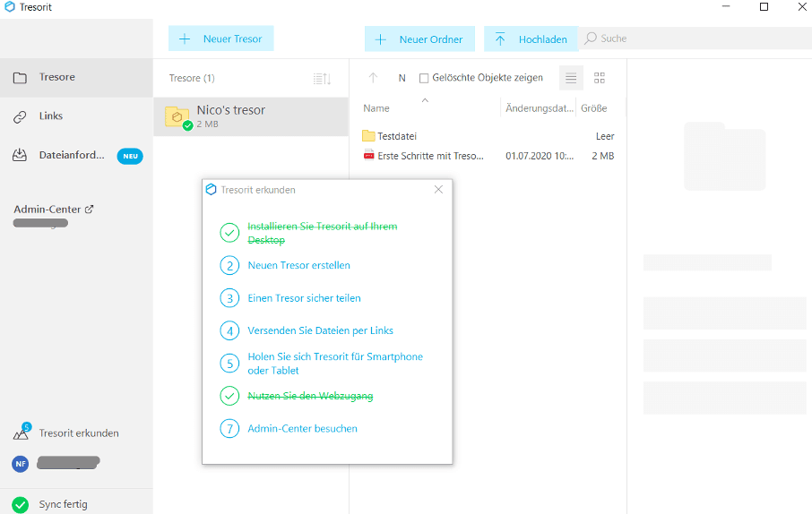
Task: Open the Neuen Tresor erstellen step
Action: tap(298, 265)
